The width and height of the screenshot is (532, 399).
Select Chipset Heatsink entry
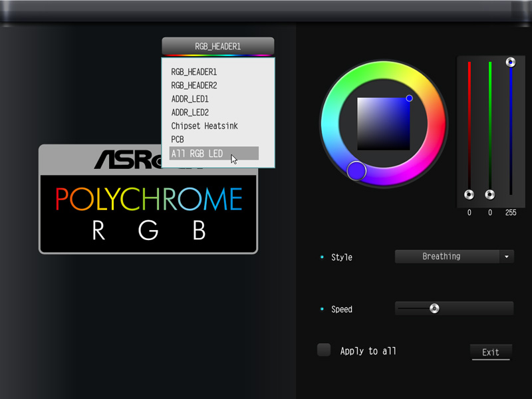pos(204,126)
